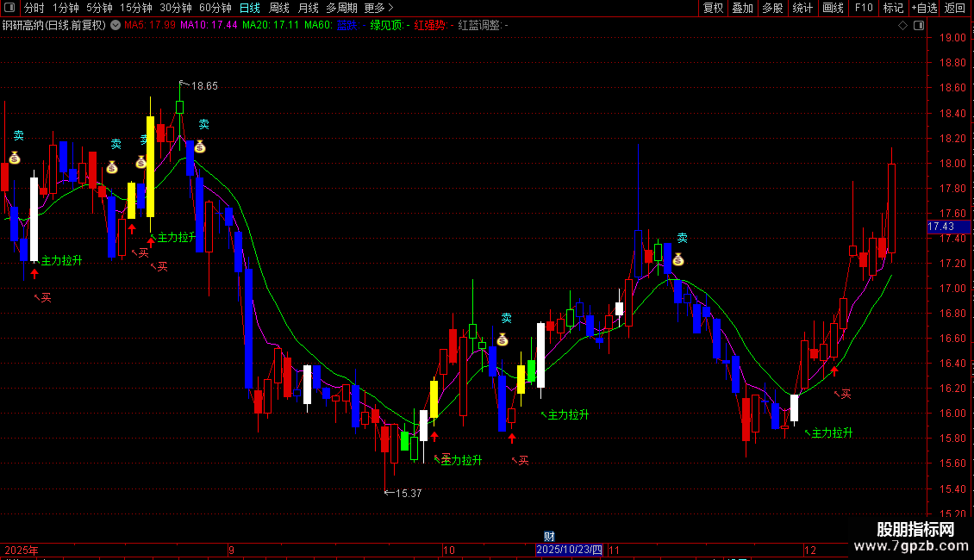Viewport: 974px width, 560px height.
Task: Click the 叠加 overlay button
Action: tap(743, 8)
